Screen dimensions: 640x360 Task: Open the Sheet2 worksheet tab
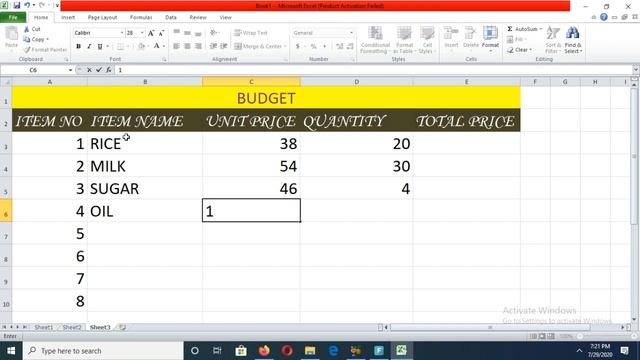click(72, 327)
